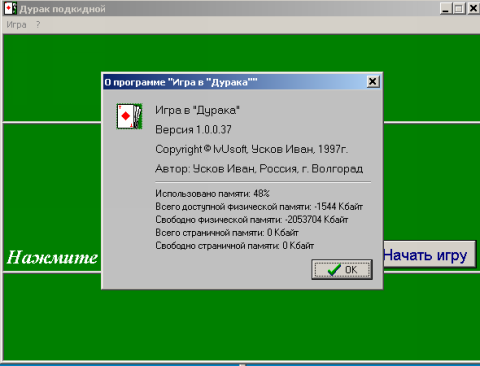Click the playing card icon in the dialog
The image size is (480, 366).
pos(129,116)
